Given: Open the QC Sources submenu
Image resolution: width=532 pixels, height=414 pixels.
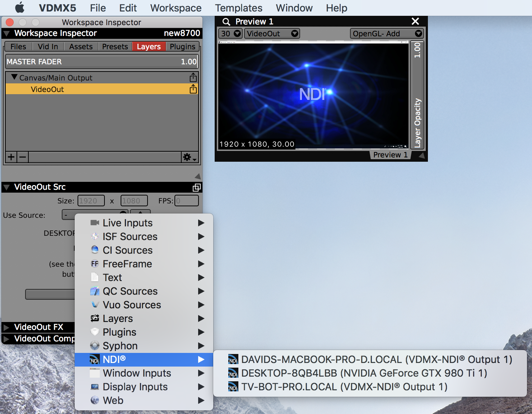Looking at the screenshot, I should 144,291.
